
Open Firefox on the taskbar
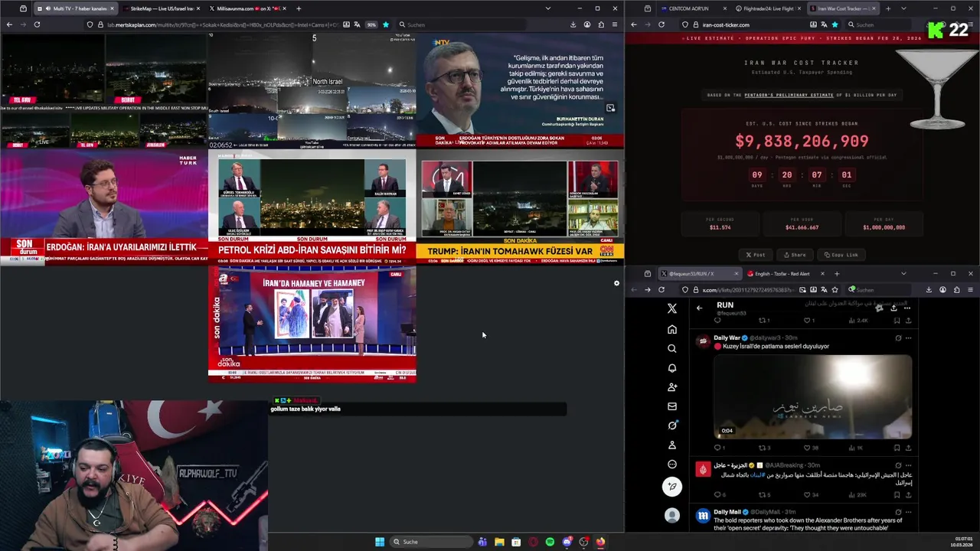click(x=600, y=542)
